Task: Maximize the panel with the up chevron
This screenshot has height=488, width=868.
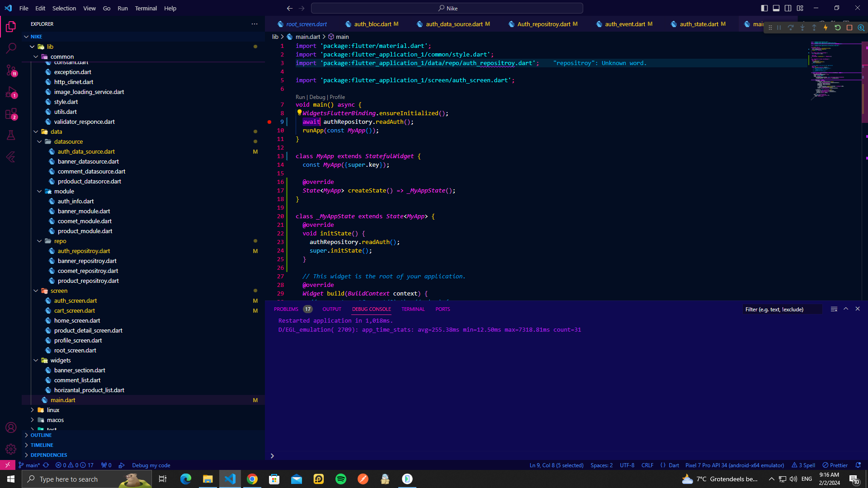Action: pyautogui.click(x=846, y=309)
